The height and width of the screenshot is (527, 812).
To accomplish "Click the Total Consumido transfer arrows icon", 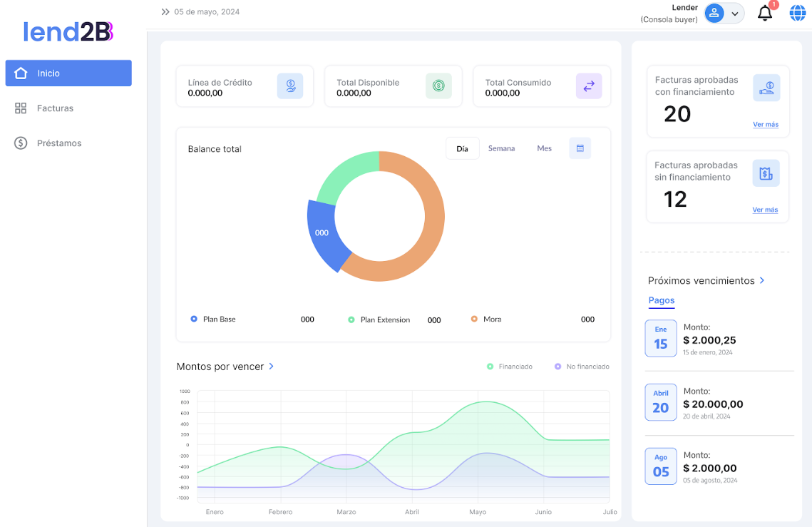I will pyautogui.click(x=589, y=86).
